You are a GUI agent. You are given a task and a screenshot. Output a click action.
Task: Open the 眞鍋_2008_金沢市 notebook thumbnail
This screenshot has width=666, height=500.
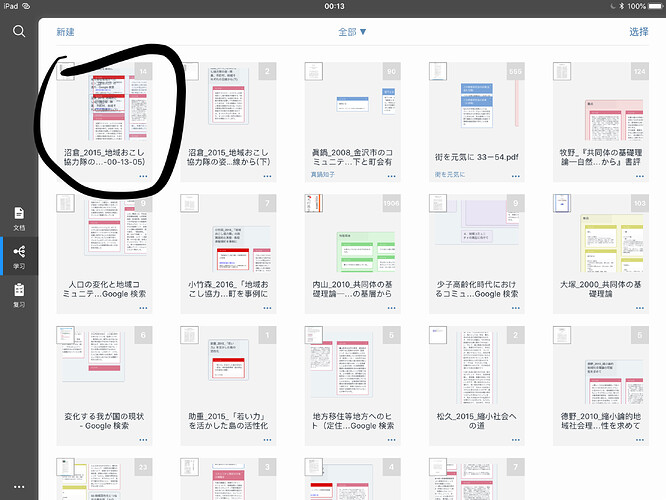pyautogui.click(x=353, y=102)
